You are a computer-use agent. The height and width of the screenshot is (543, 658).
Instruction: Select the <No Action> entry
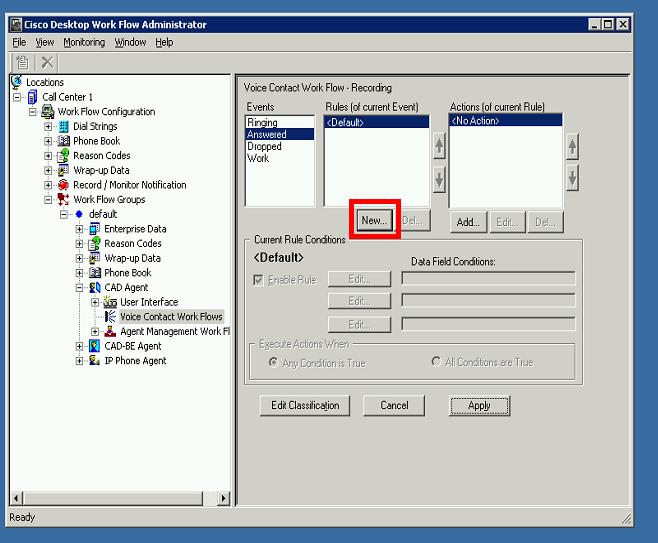point(506,121)
